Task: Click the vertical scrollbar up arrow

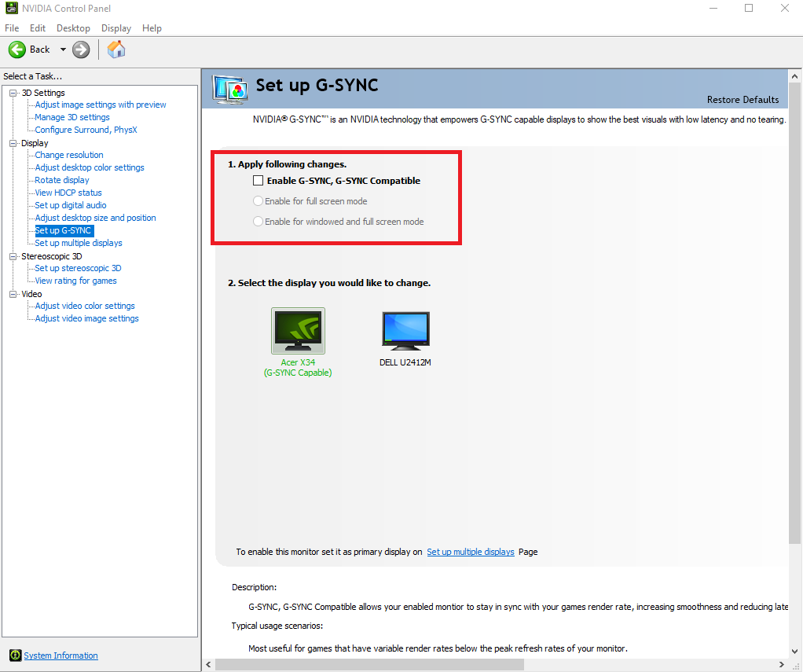Action: [795, 76]
